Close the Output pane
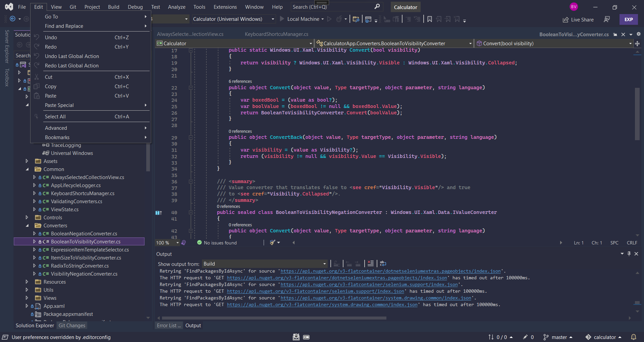This screenshot has height=342, width=644. (636, 254)
